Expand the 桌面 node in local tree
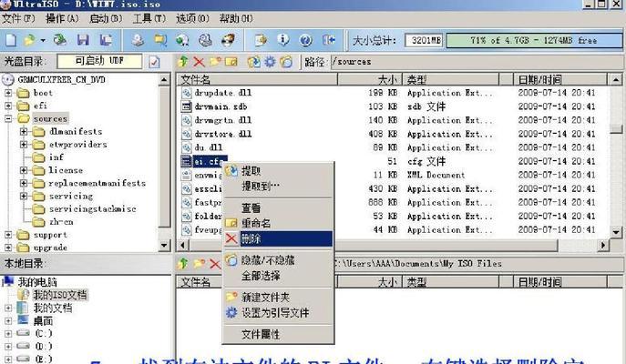This screenshot has height=364, width=626. point(8,320)
